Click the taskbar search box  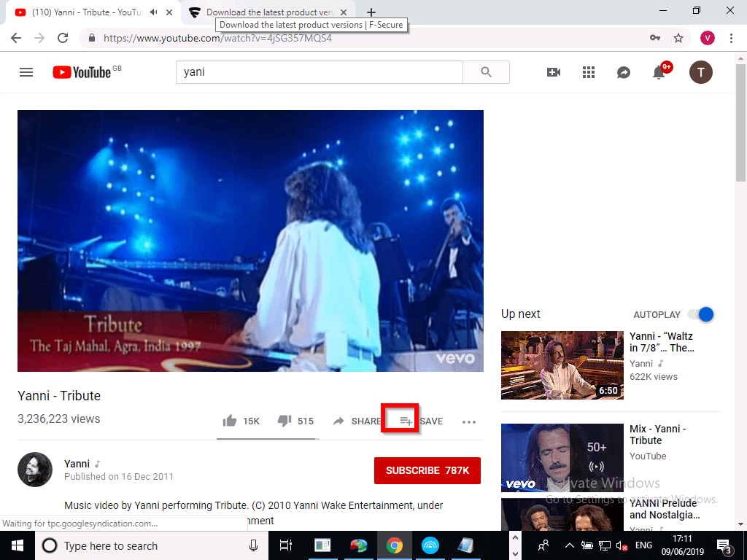click(x=152, y=545)
